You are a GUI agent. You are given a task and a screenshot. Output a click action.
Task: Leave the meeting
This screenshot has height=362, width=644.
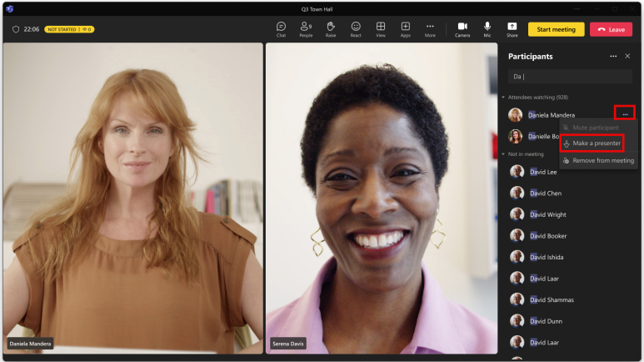pyautogui.click(x=611, y=29)
